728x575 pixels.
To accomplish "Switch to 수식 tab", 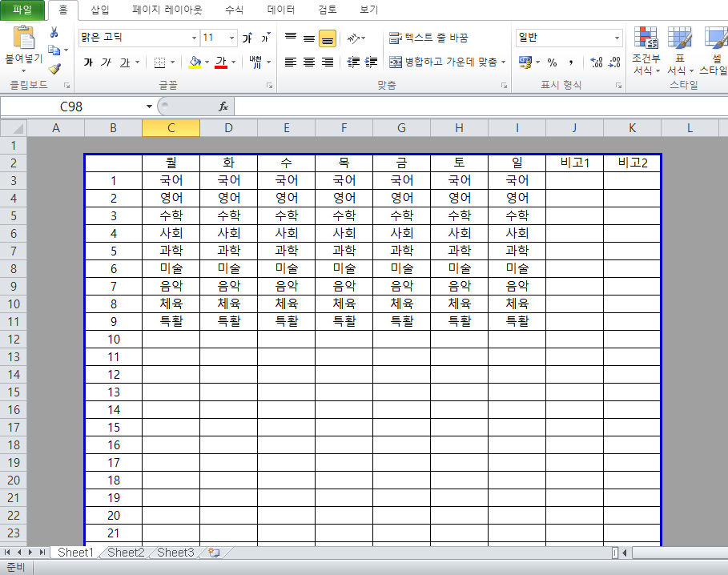I will [x=234, y=10].
